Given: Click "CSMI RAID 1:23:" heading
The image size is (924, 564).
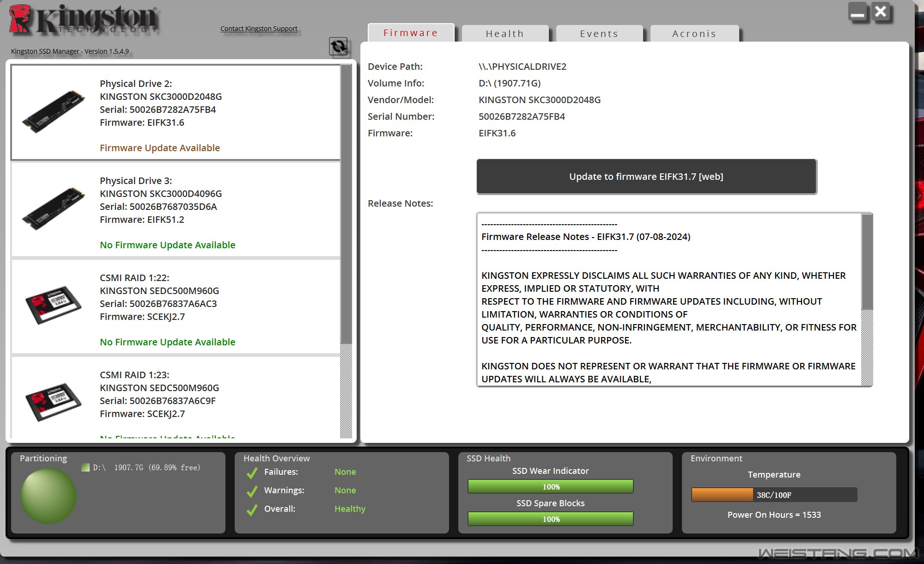Looking at the screenshot, I should 134,375.
